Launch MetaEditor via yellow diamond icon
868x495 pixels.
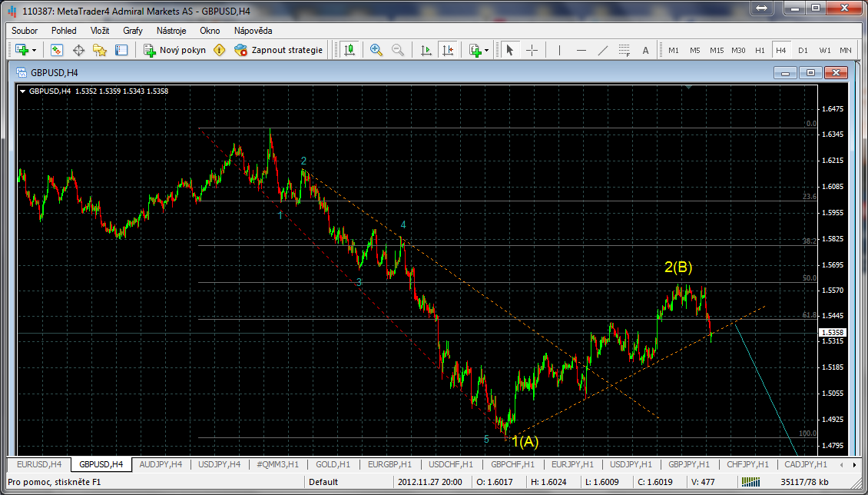(x=220, y=50)
